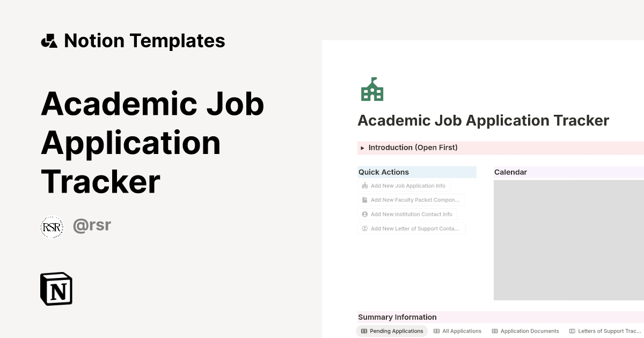Viewport: 644px width, 338px height.
Task: Select the contact icon on Add New Letter of Support button
Action: click(x=364, y=228)
